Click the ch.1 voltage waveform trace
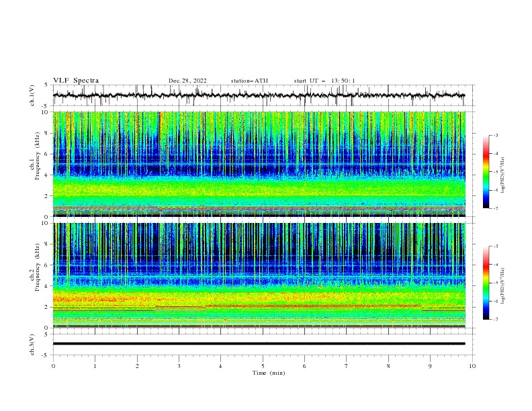Image resolution: width=532 pixels, height=411 pixels. 259,95
